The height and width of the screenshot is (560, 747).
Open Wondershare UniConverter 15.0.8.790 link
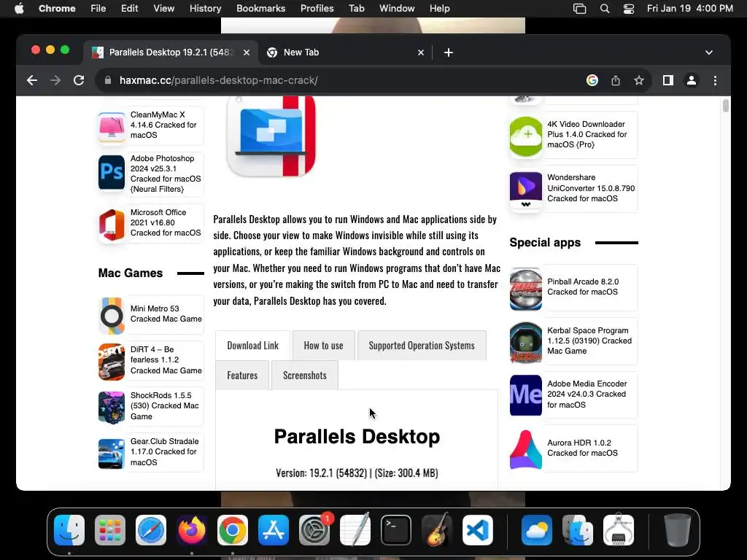[x=591, y=187]
